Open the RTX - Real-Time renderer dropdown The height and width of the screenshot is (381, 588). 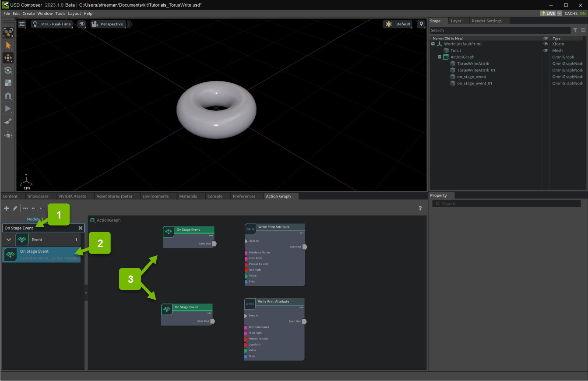52,24
